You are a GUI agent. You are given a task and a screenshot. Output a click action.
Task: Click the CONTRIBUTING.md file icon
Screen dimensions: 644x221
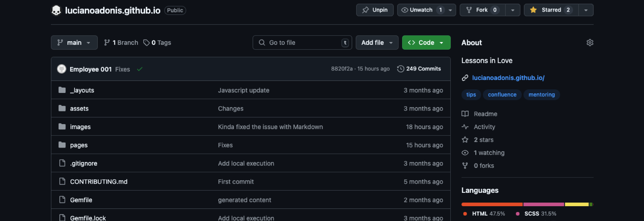[62, 181]
